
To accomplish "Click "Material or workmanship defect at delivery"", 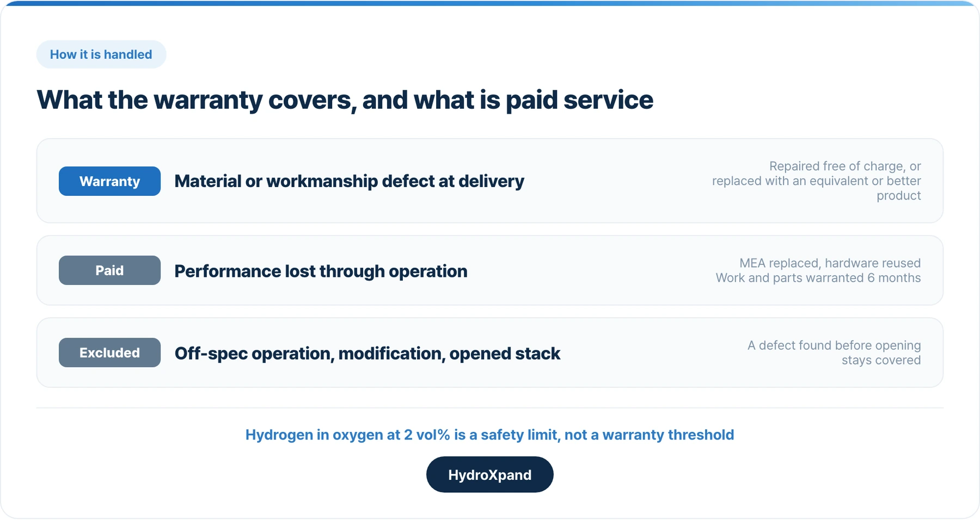I will coord(349,181).
